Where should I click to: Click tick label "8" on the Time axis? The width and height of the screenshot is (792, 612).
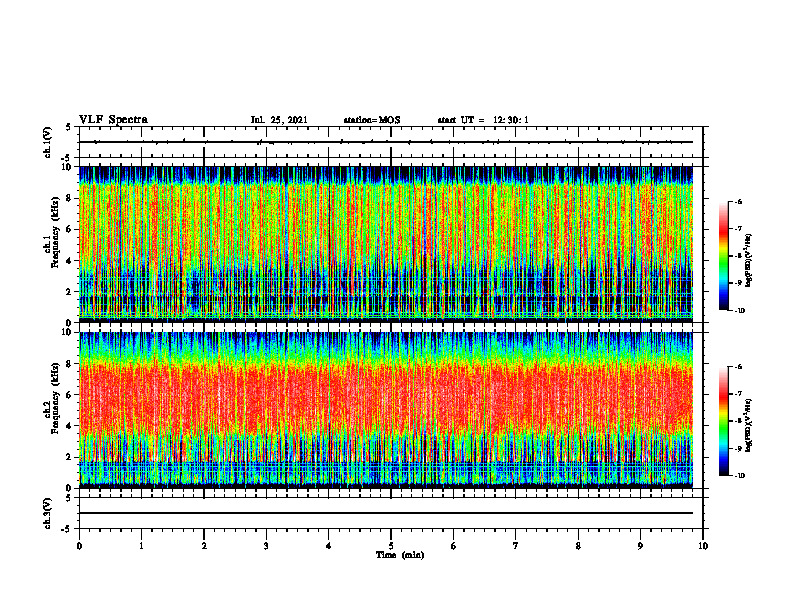point(578,546)
